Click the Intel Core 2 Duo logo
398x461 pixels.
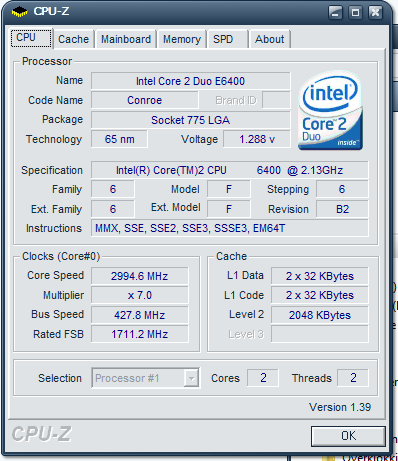point(330,111)
